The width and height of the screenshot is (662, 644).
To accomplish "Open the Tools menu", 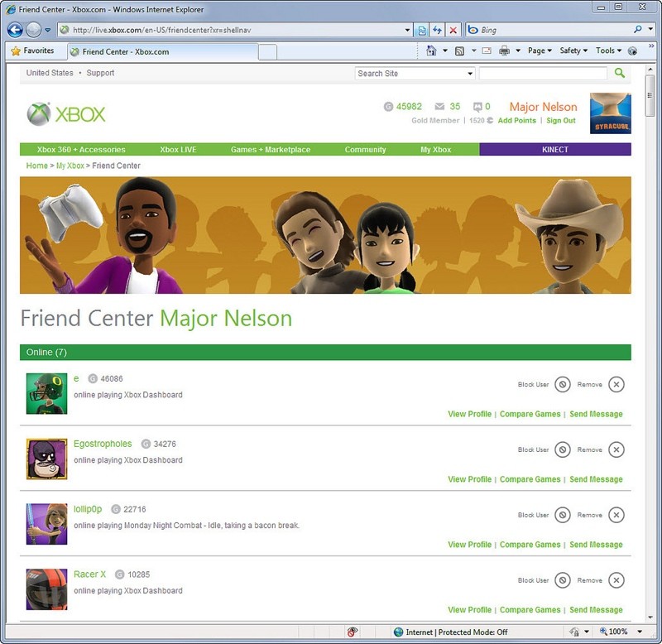I will [609, 50].
